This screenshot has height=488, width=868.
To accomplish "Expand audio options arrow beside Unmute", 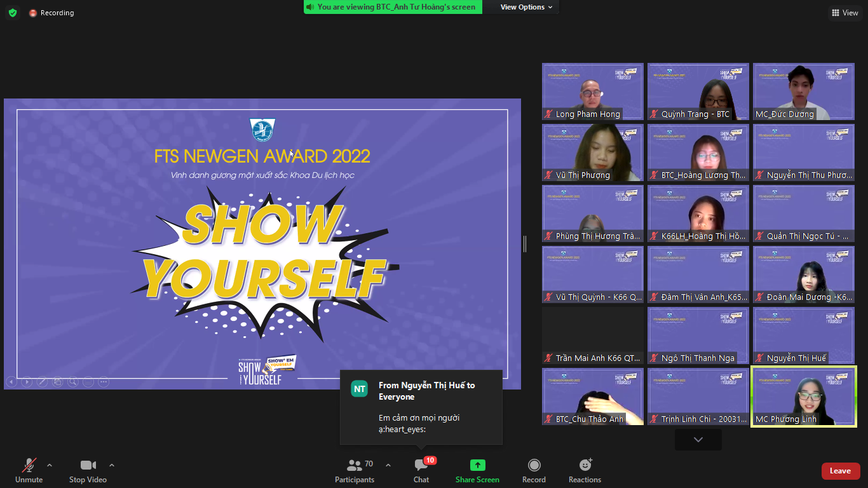I will pyautogui.click(x=50, y=465).
